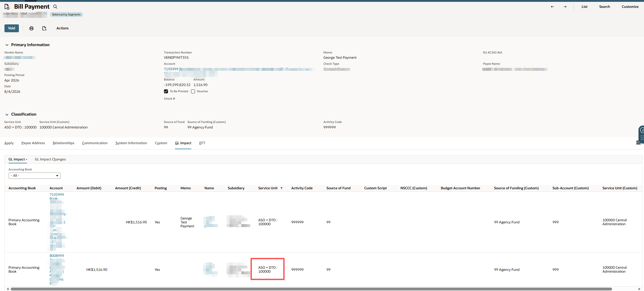Image resolution: width=644 pixels, height=291 pixels.
Task: Click the search magnifier beside Bill Payment
Action: pos(55,7)
